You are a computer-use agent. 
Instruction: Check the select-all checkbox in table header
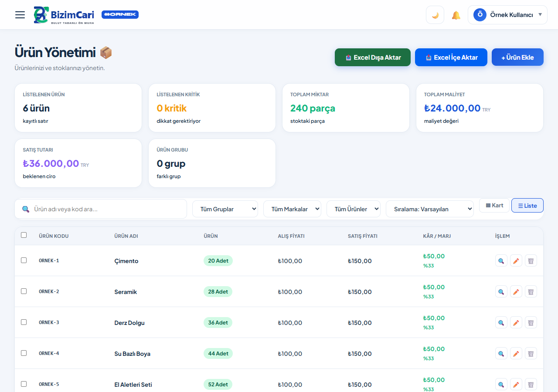click(x=24, y=235)
